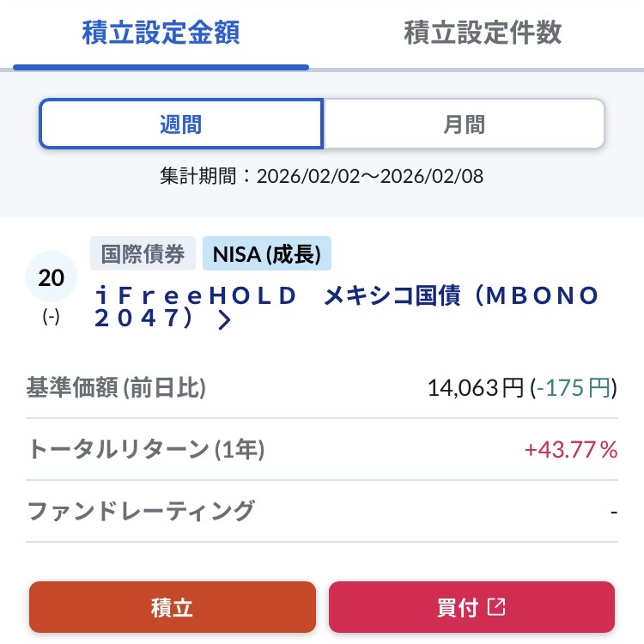
Task: Open the 積立設定件数 tab
Action: [483, 33]
